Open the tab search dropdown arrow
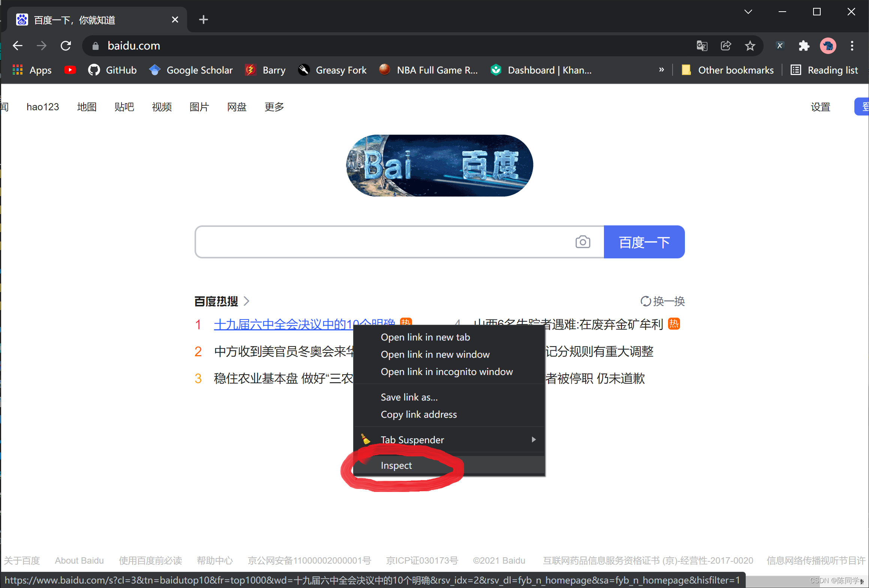Screen dimensions: 869x588 click(748, 12)
